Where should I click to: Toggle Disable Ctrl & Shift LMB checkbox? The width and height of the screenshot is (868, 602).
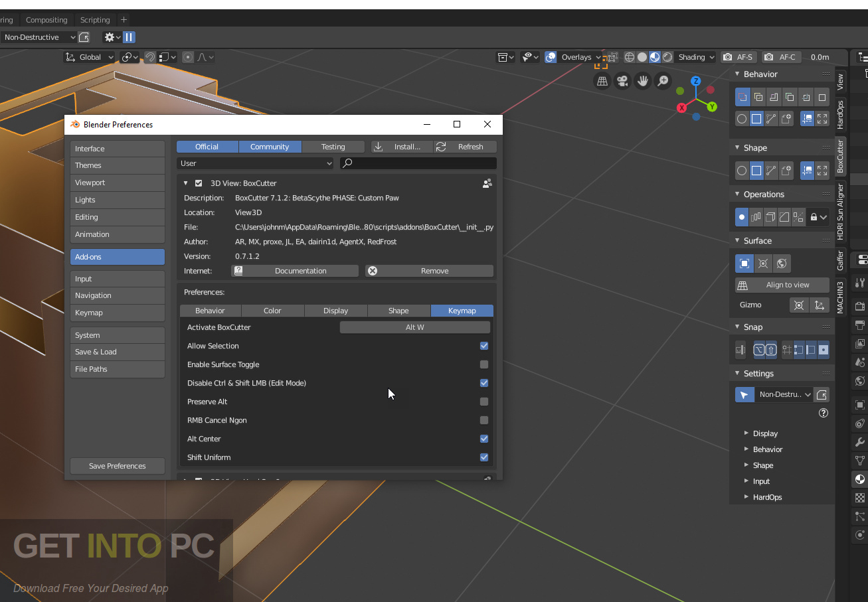(x=484, y=383)
